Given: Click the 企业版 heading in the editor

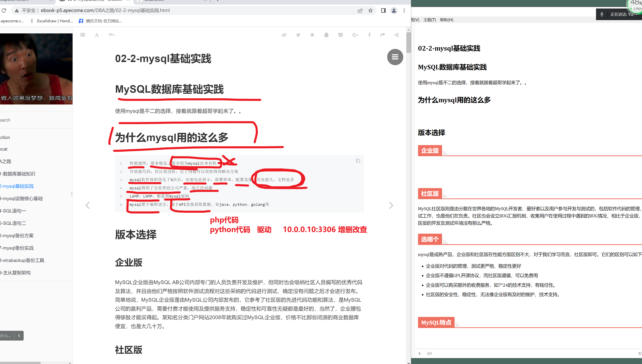Looking at the screenshot, I should pyautogui.click(x=430, y=150).
